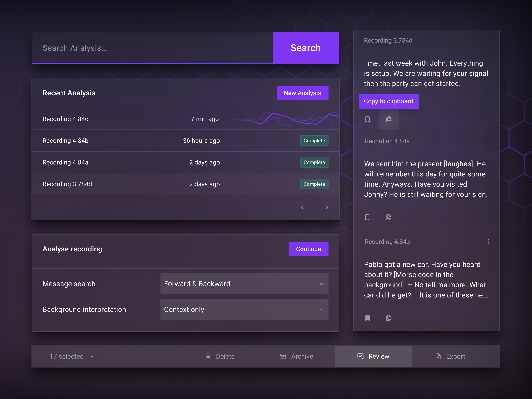Toggle bookmark on Recording 4.84a transcript
The image size is (532, 399).
(x=367, y=217)
